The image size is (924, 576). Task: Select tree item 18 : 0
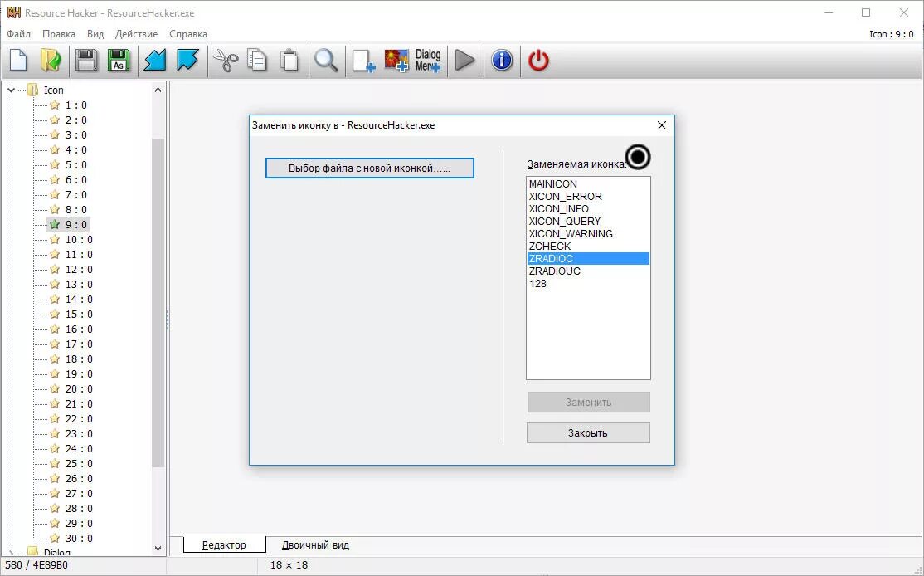tap(79, 359)
